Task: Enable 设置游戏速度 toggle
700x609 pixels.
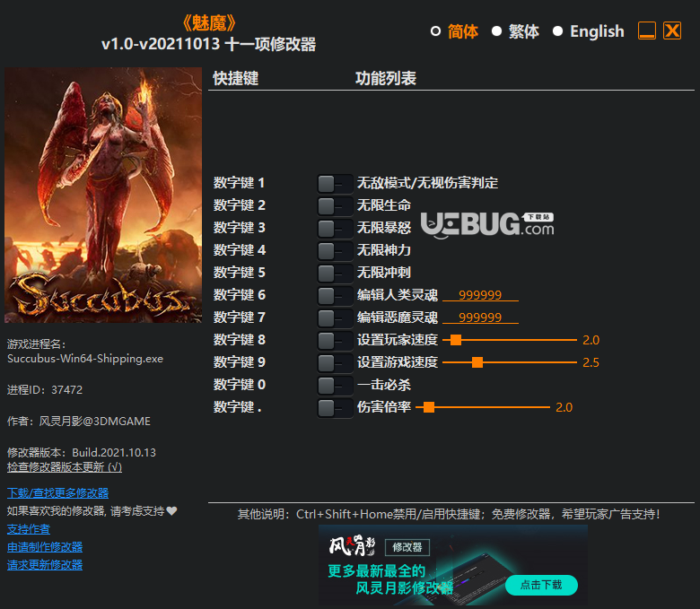Action: [335, 362]
